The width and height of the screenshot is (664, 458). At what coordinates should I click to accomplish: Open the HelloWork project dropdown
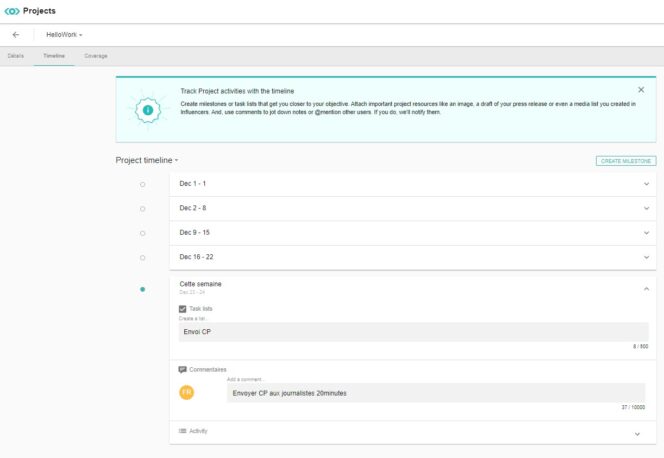point(65,34)
